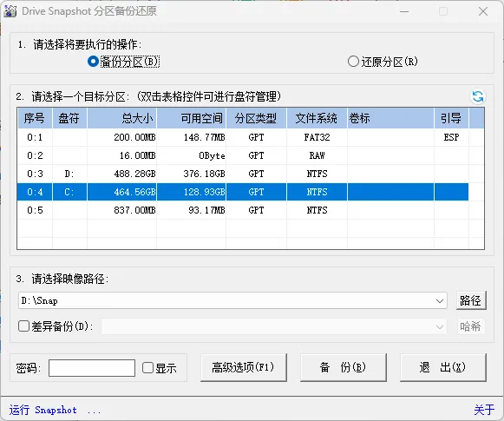Screen dimensions: 504x421
Task: Click the refresh partition list icon
Action: tap(478, 96)
